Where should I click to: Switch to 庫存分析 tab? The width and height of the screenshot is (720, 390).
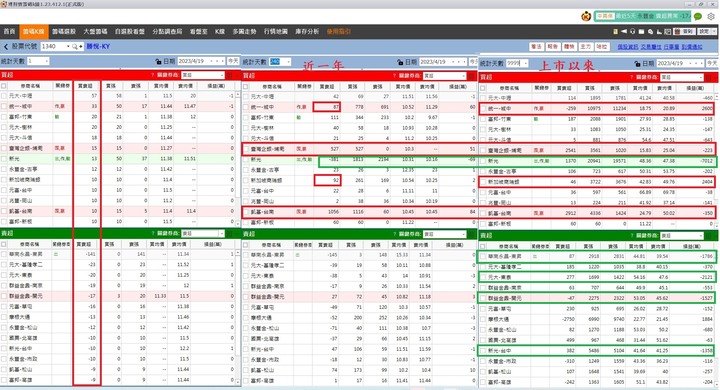click(307, 32)
